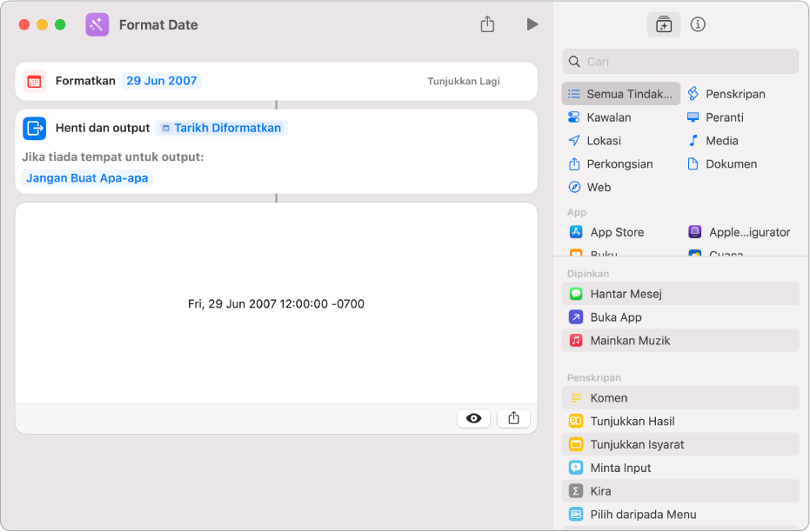Open the action library panel icon

pyautogui.click(x=664, y=24)
